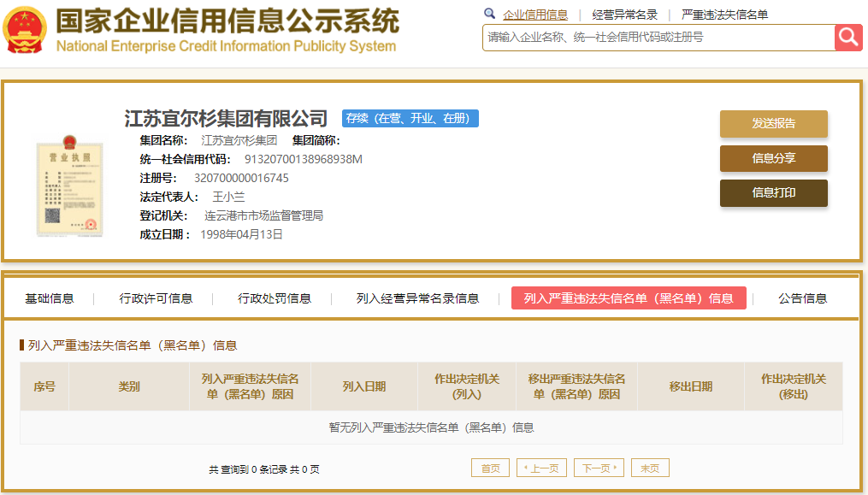
Task: Click the 信息分享 button
Action: pos(773,158)
